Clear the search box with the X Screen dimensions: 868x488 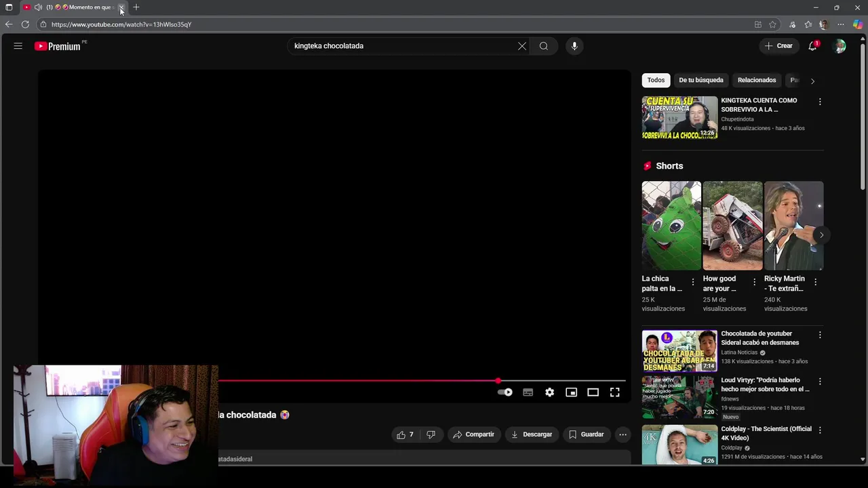[x=522, y=46]
